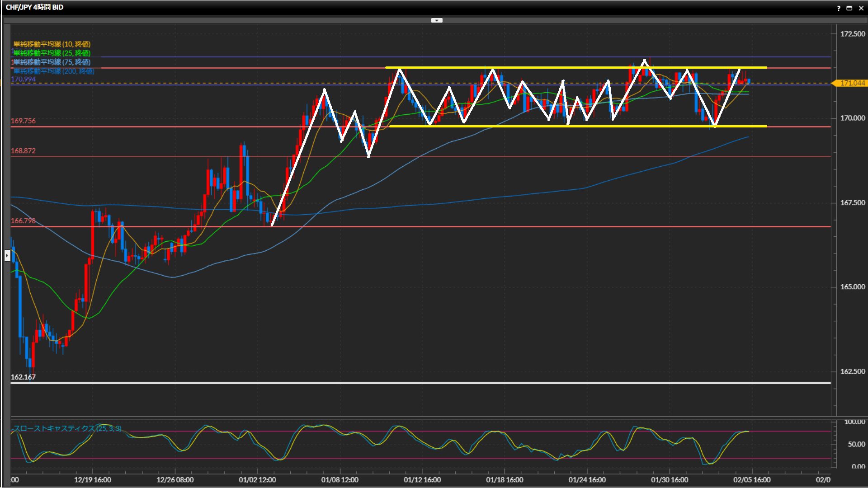Click the 172.500 price axis label

click(x=852, y=34)
